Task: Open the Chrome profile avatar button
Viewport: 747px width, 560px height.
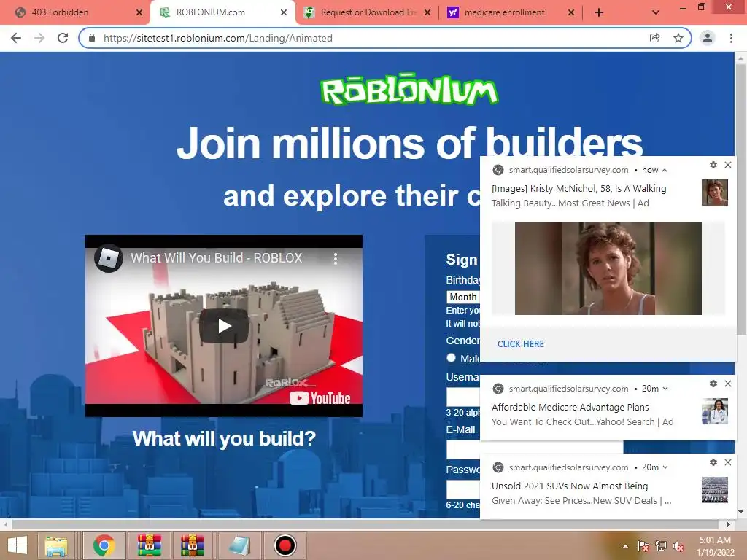Action: coord(708,38)
